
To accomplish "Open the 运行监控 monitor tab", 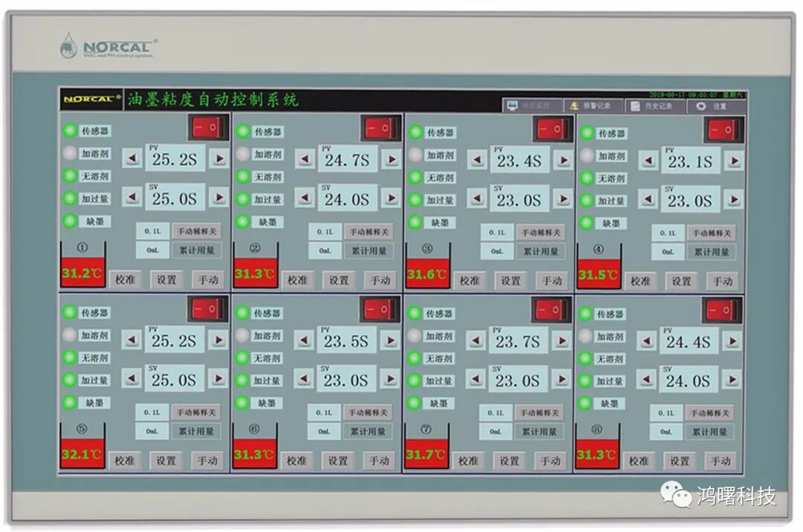I will click(532, 106).
